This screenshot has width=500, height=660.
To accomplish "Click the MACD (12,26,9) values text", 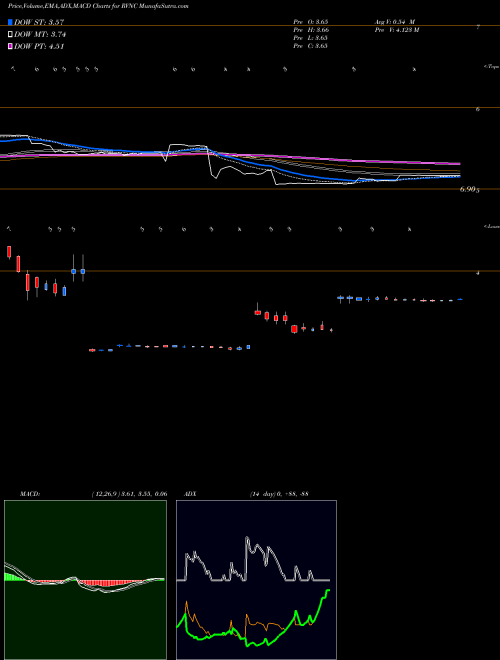I will (x=129, y=494).
